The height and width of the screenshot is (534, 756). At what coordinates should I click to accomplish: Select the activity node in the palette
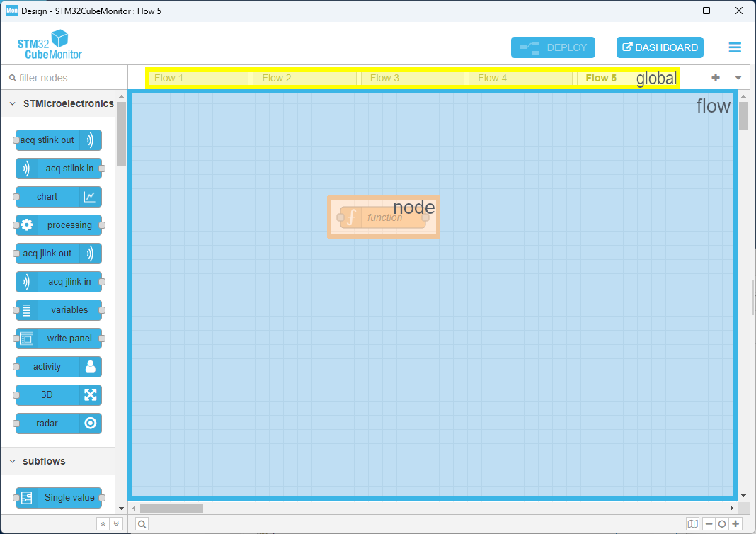[x=57, y=366]
